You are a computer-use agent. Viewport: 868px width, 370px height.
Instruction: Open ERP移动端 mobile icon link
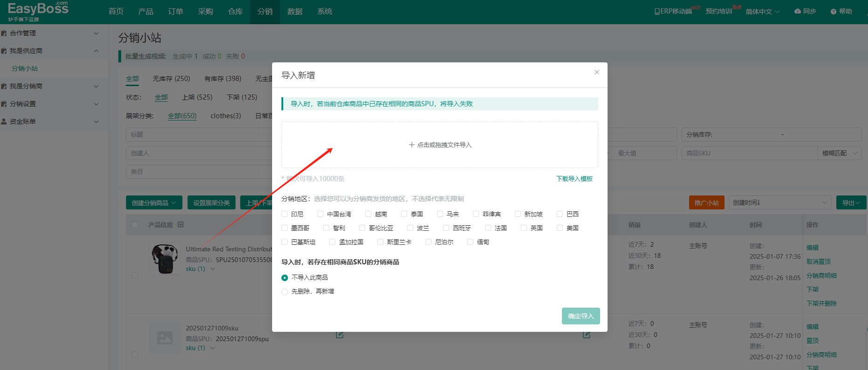(657, 11)
